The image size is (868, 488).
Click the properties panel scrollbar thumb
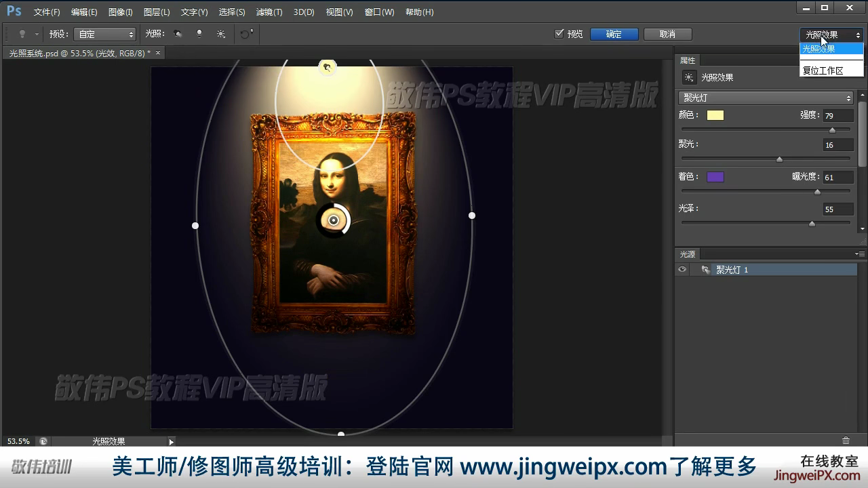[863, 134]
